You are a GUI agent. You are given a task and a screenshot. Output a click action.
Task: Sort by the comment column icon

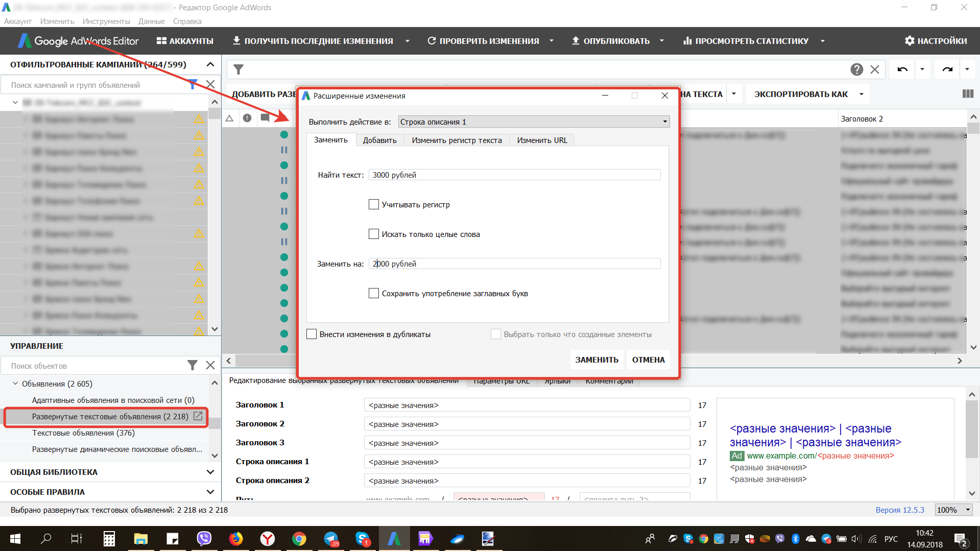pyautogui.click(x=265, y=118)
